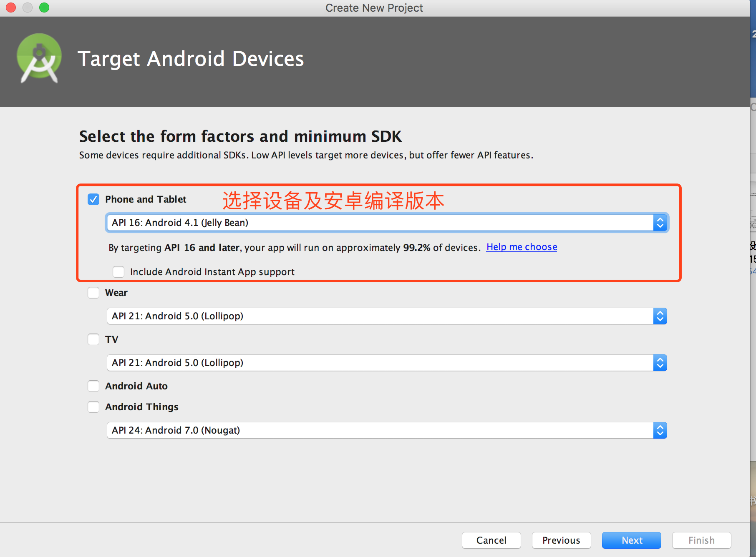Enable the TV form factor checkbox
756x557 pixels.
coord(93,339)
